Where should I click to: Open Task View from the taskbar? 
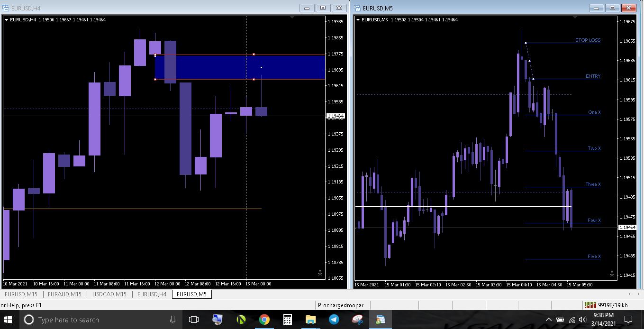point(194,320)
